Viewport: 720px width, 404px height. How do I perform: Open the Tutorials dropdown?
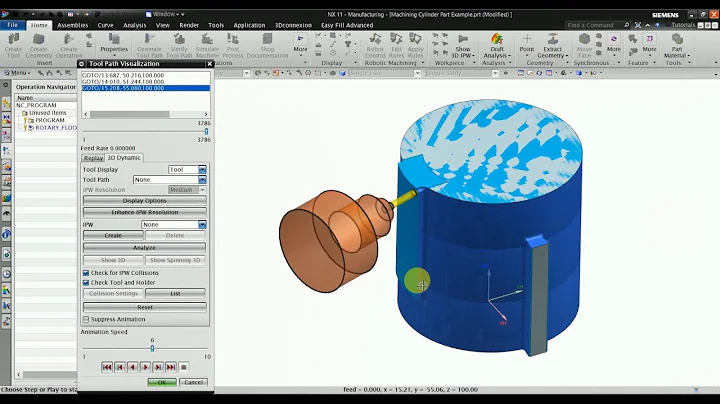(683, 25)
